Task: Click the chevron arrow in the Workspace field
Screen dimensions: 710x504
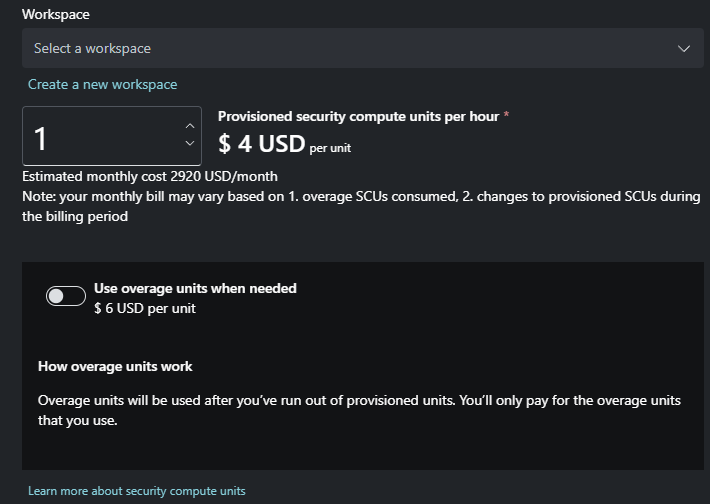Action: 684,48
